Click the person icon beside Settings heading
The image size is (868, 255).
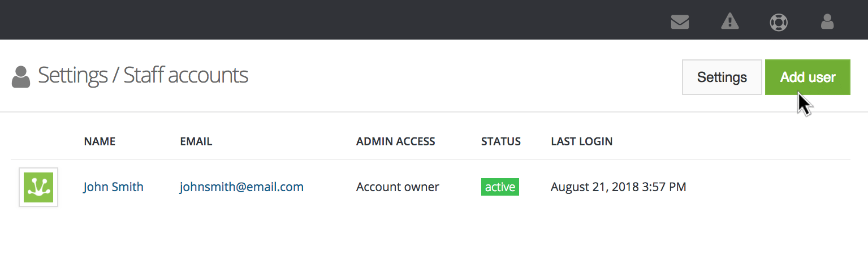click(21, 76)
